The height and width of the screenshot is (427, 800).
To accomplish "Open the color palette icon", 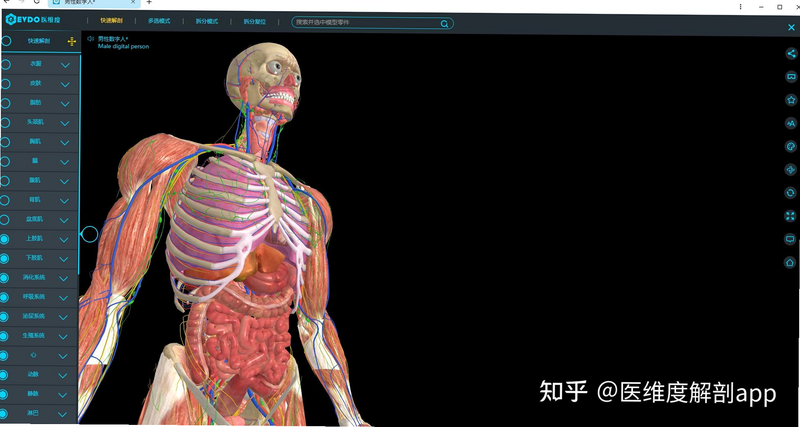I will (x=791, y=146).
